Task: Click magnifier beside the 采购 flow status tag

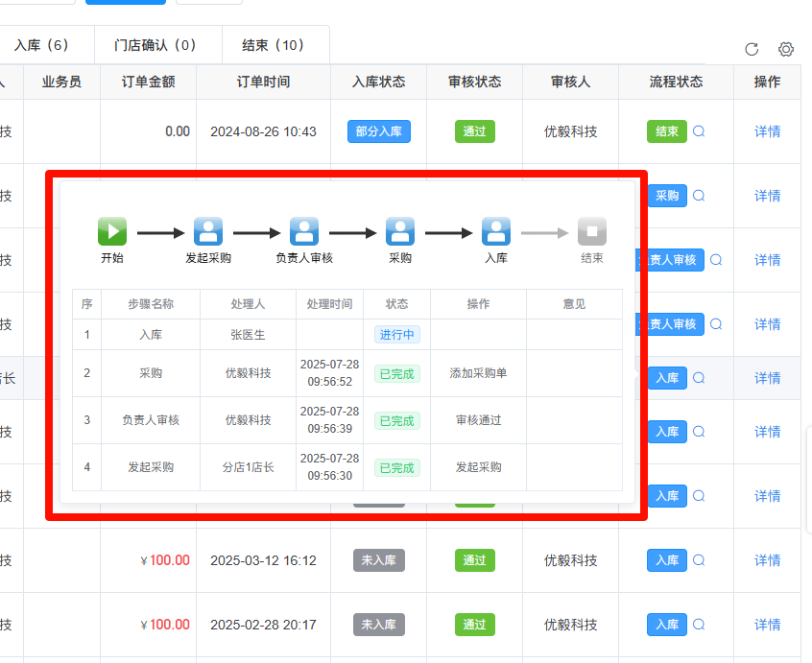Action: 699,196
